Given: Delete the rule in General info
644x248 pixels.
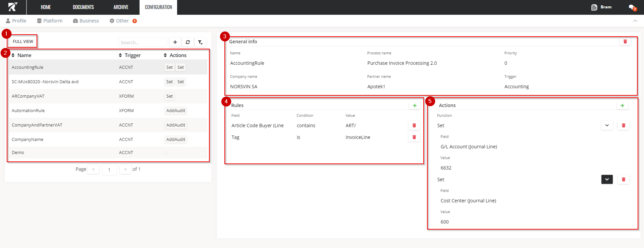Looking at the screenshot, I should [x=625, y=42].
